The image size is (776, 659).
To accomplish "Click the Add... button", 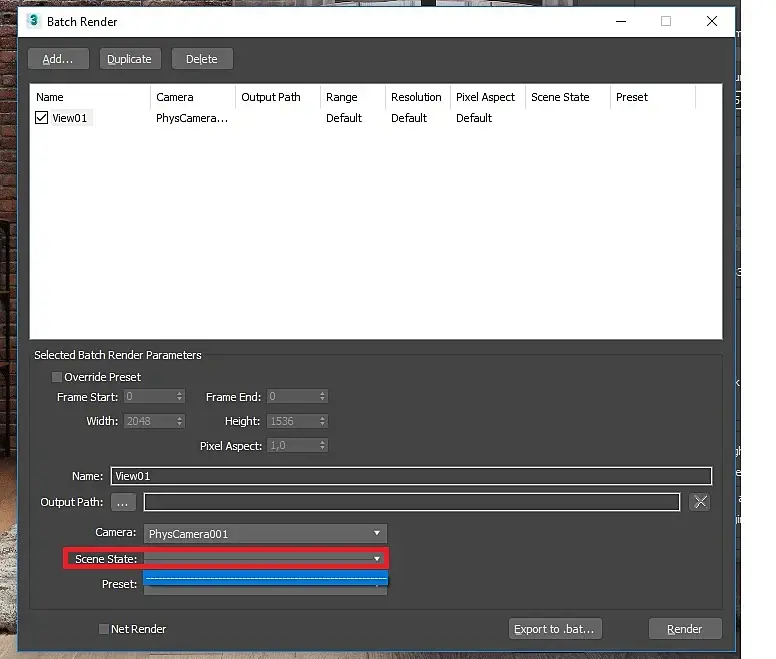I will pyautogui.click(x=58, y=59).
